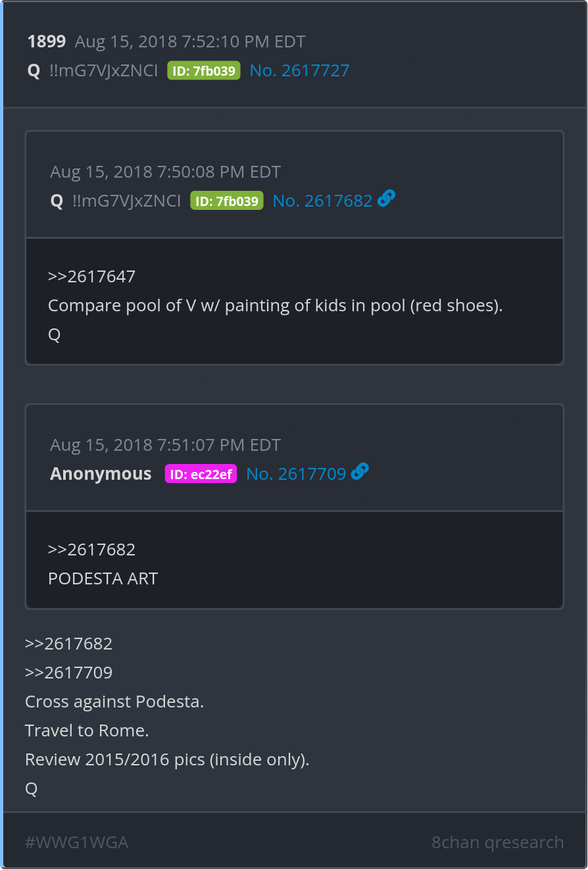Click the chain link icon beside No. 2617709
588x870 pixels.
360,471
